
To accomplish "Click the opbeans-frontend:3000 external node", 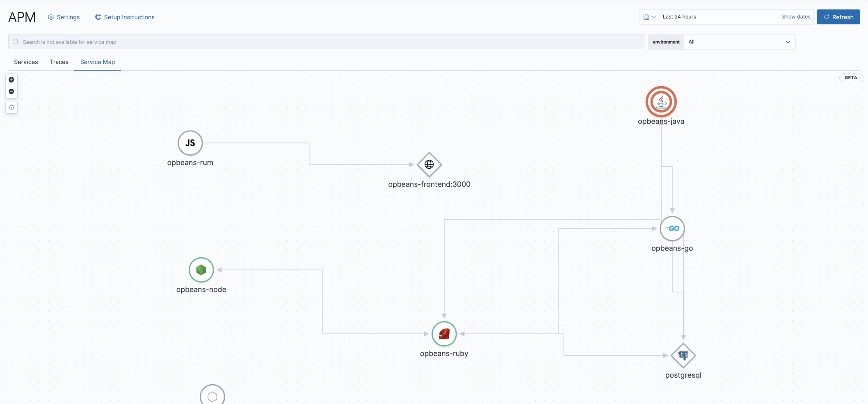I will pyautogui.click(x=429, y=164).
